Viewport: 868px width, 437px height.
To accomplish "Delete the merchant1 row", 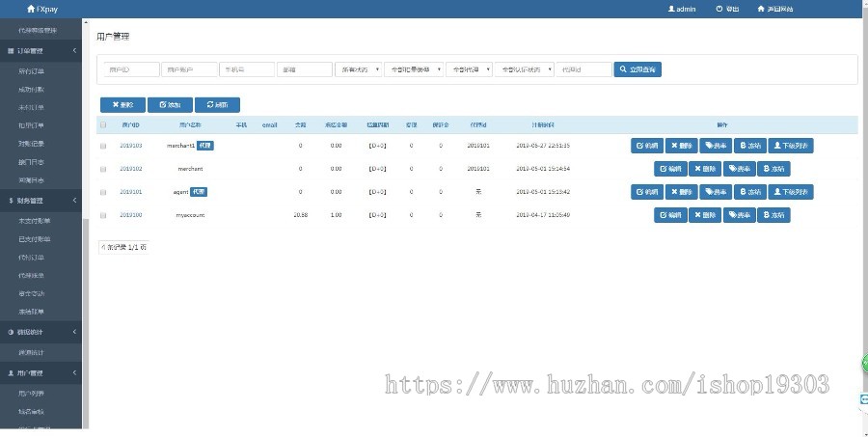I will [x=682, y=146].
